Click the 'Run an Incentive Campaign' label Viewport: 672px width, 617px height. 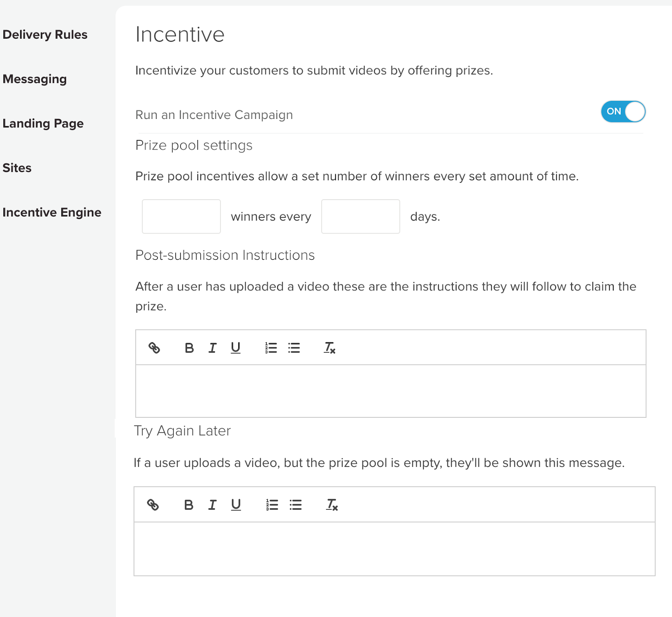click(214, 115)
